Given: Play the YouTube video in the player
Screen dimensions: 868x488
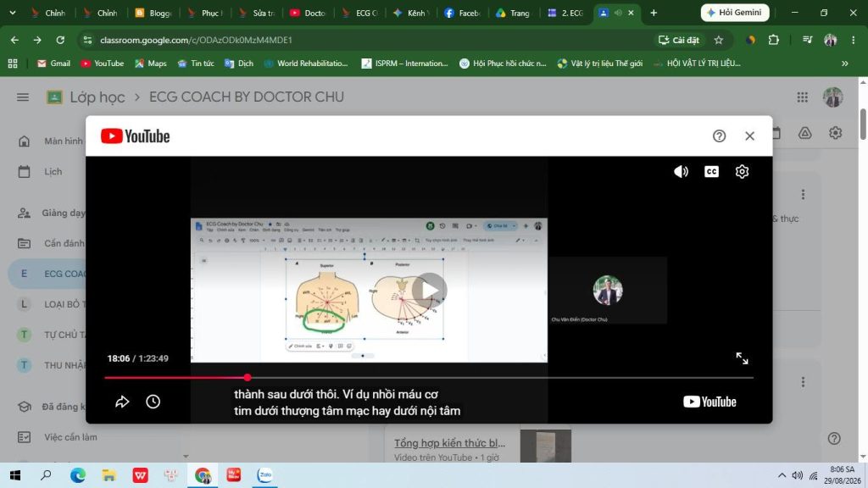Looking at the screenshot, I should pos(429,290).
